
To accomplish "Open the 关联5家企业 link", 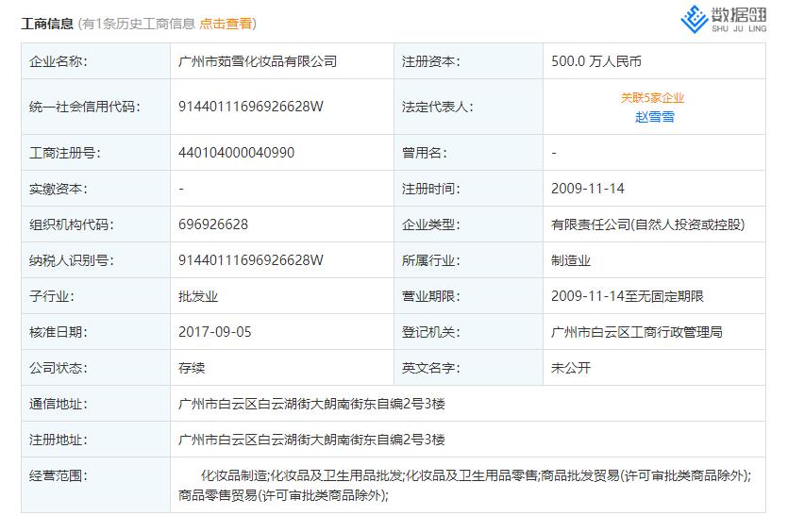I will coord(652,98).
